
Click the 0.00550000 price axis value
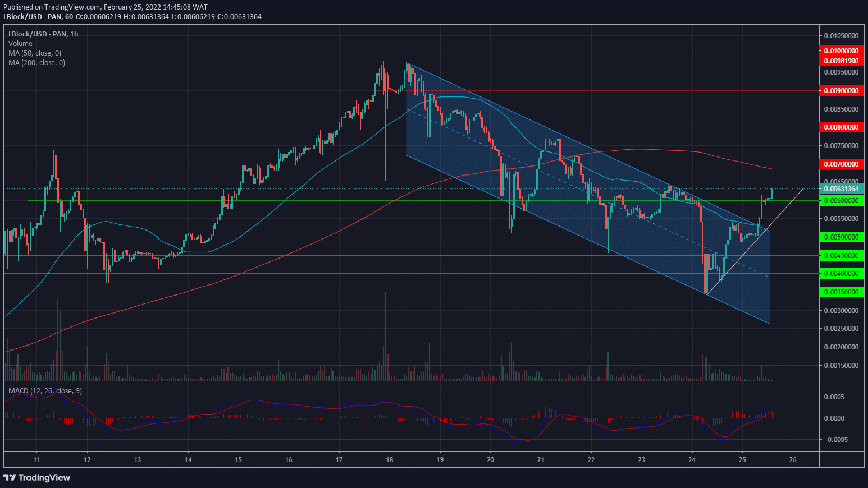point(841,219)
